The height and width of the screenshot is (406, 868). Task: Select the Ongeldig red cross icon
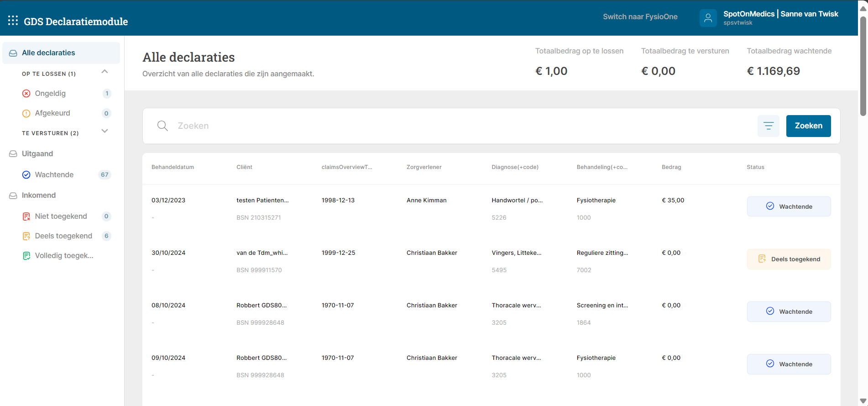pyautogui.click(x=26, y=94)
